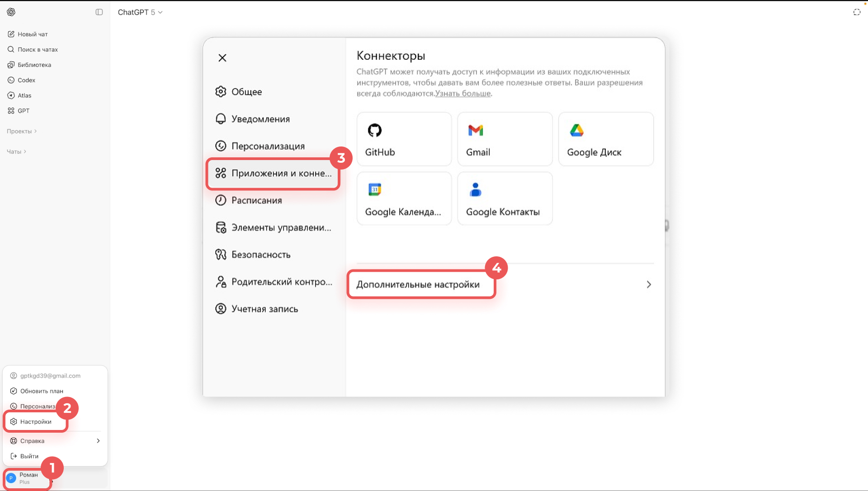868x491 pixels.
Task: Start a new chat
Action: [32, 34]
